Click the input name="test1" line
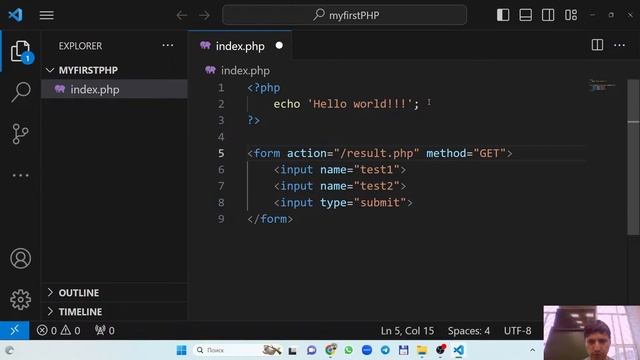 pos(340,170)
